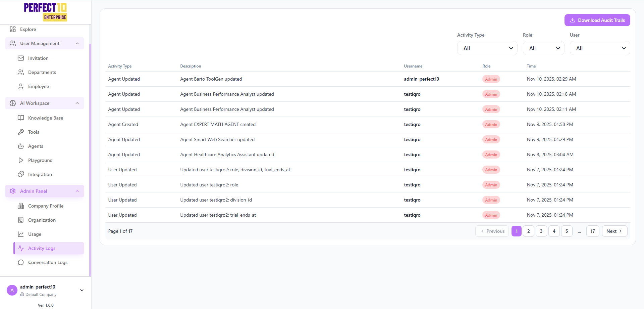Go to Next page of logs

pyautogui.click(x=614, y=231)
